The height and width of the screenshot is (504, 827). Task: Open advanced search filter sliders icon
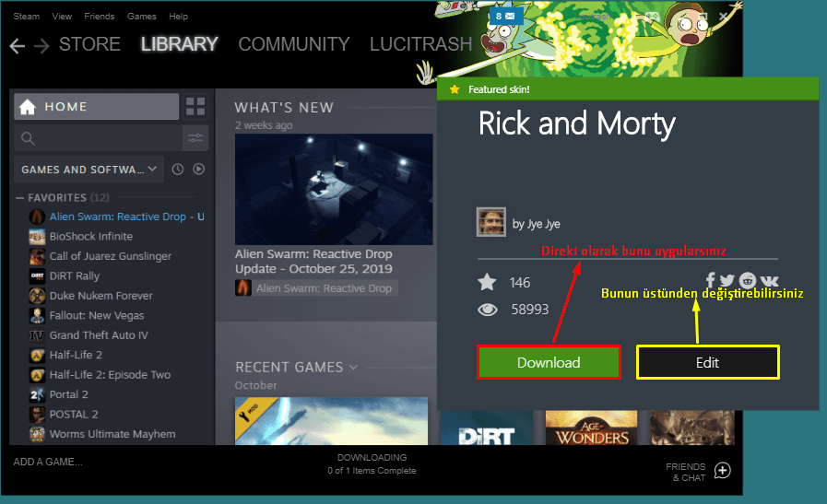[195, 138]
